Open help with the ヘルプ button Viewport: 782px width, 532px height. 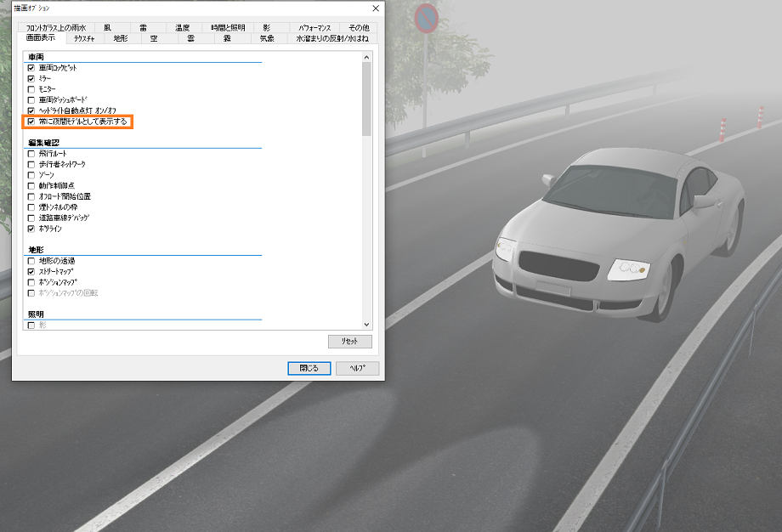coord(357,369)
